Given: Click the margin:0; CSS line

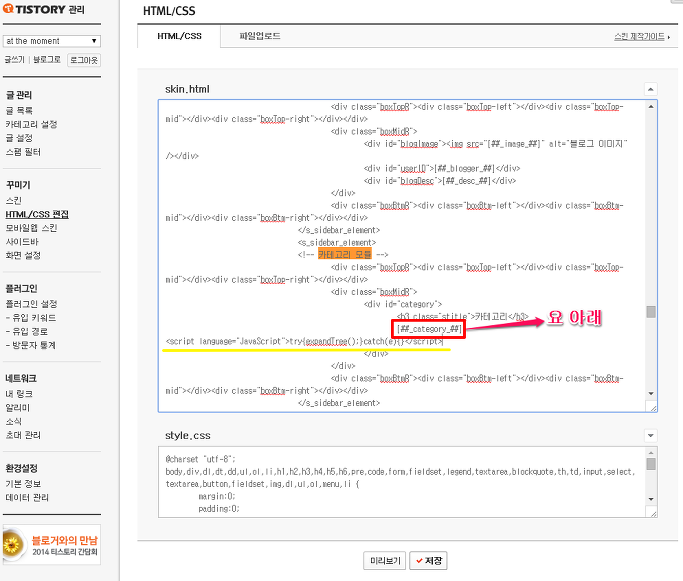Looking at the screenshot, I should click(x=216, y=496).
